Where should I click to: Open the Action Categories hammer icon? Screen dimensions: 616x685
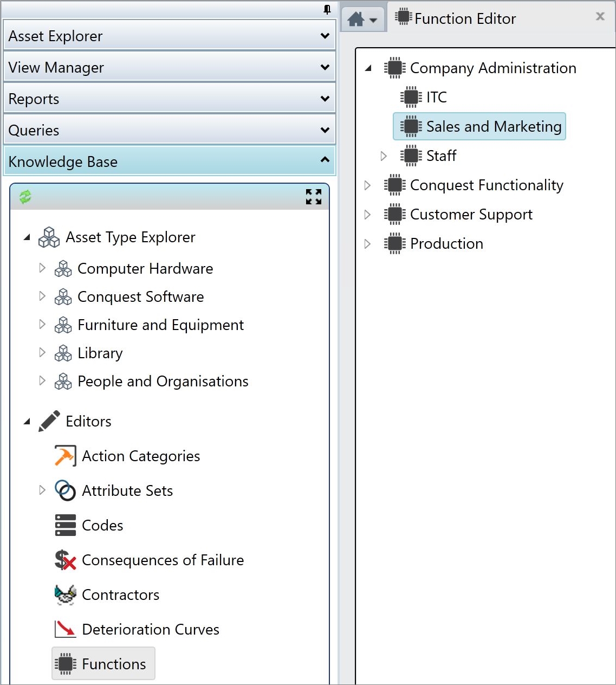(65, 456)
